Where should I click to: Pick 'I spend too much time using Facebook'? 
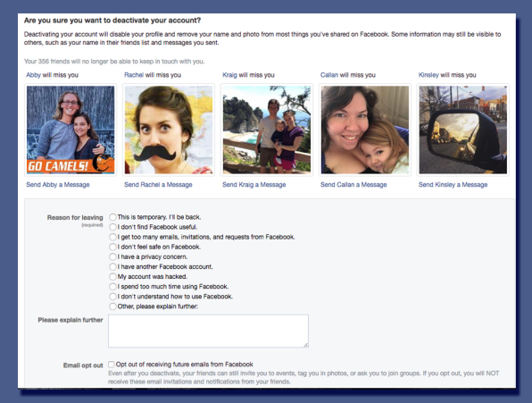tap(112, 287)
